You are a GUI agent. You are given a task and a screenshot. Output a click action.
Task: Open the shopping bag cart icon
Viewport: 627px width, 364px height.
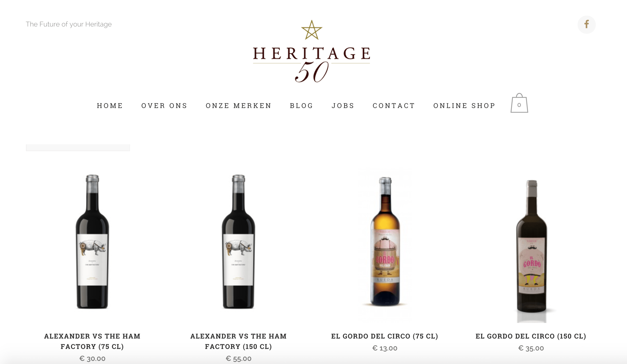[519, 103]
